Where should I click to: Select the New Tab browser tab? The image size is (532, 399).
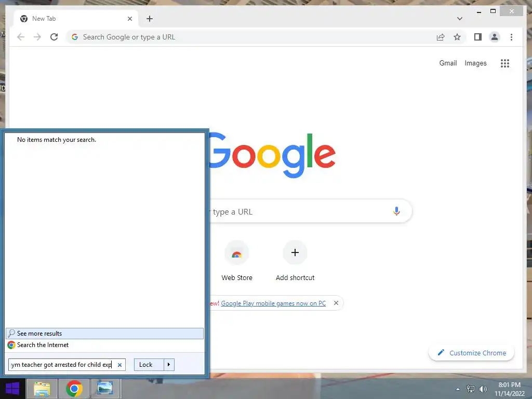pyautogui.click(x=76, y=19)
